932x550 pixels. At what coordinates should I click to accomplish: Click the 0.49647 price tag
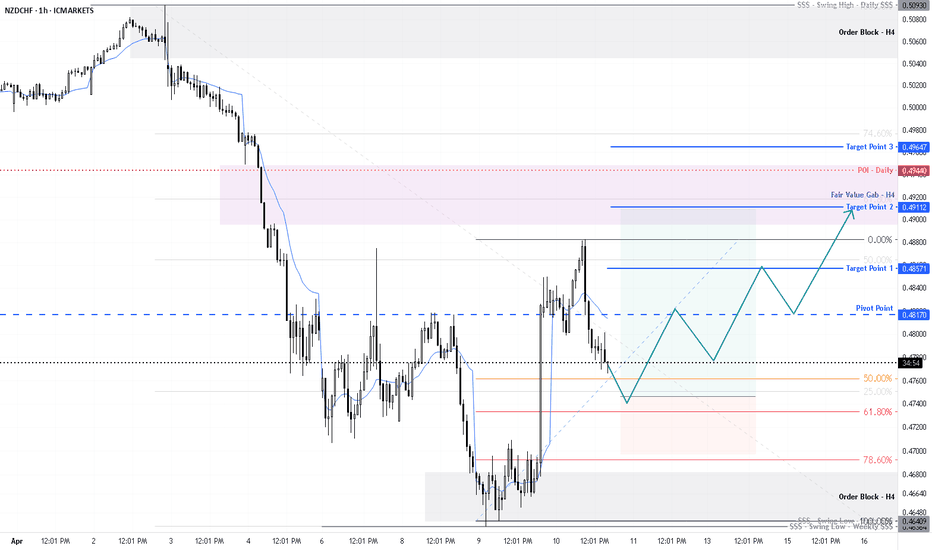[x=914, y=147]
